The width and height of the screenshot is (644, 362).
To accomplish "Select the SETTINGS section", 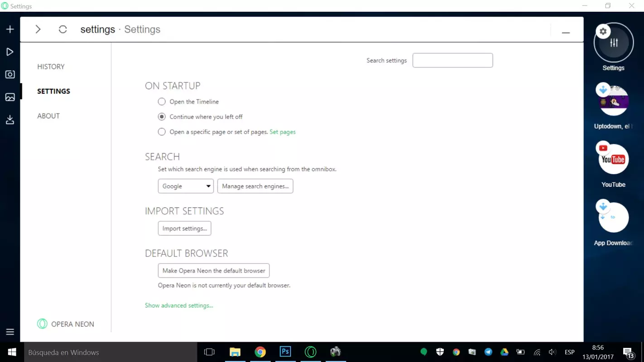I will pos(53,91).
